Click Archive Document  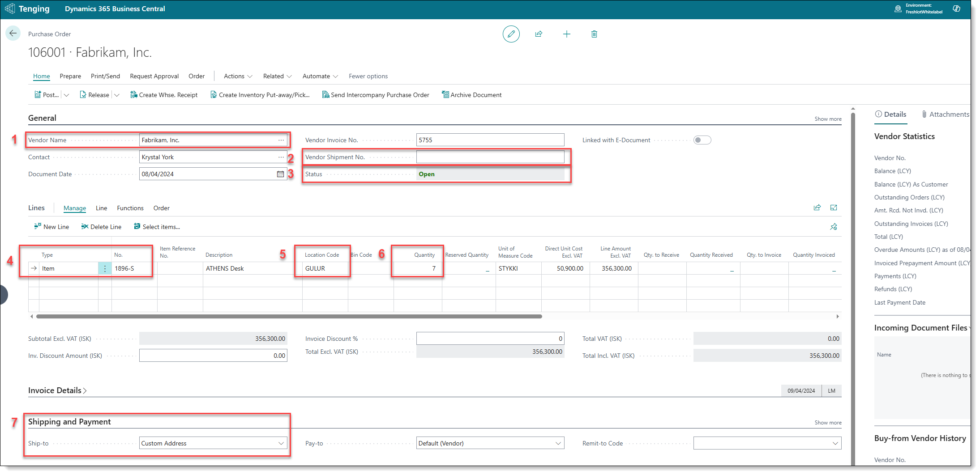point(472,95)
